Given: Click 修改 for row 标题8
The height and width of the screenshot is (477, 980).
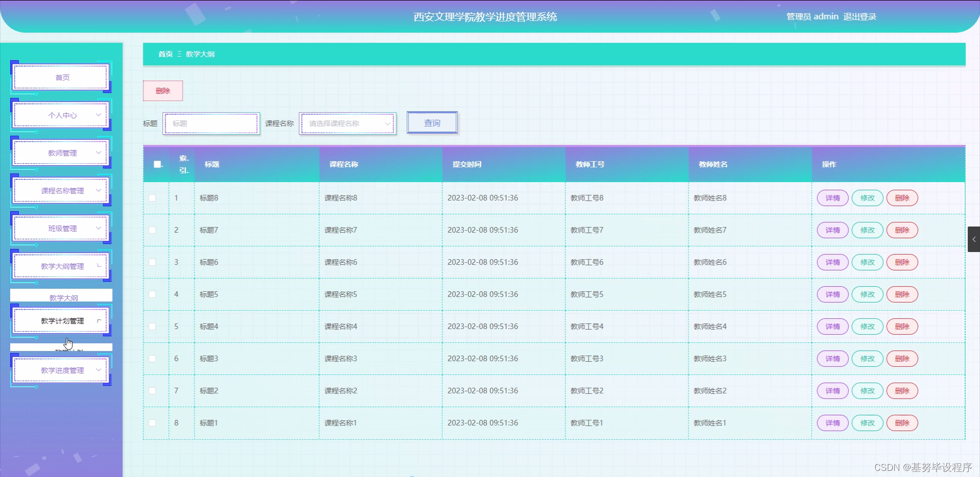Looking at the screenshot, I should point(867,198).
